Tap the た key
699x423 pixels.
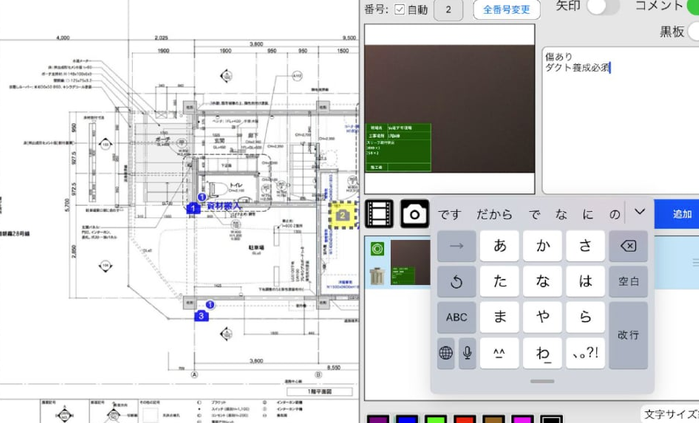click(x=499, y=281)
